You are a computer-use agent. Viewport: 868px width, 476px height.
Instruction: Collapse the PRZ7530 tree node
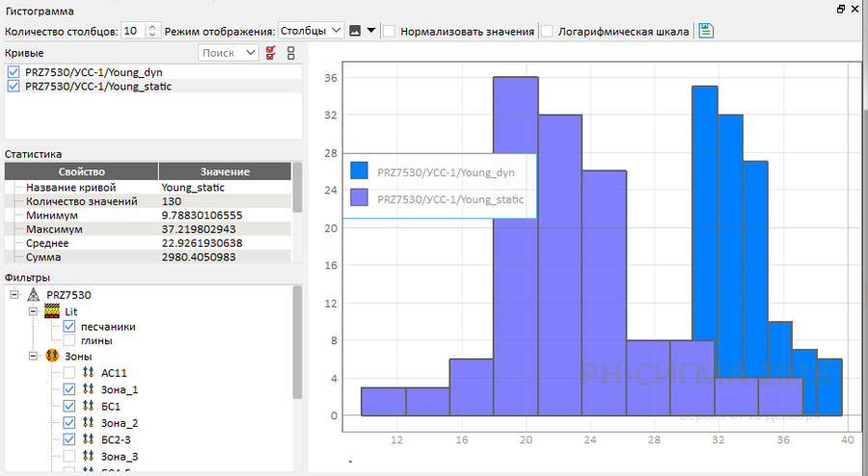pyautogui.click(x=14, y=295)
